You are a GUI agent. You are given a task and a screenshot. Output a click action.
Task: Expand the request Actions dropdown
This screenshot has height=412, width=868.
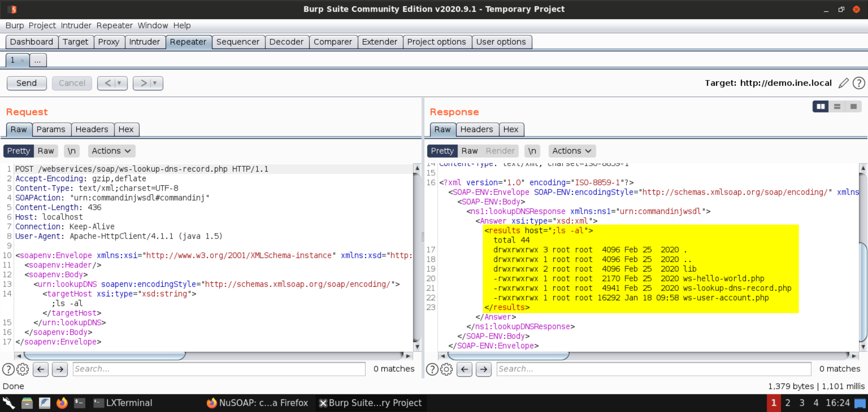tap(111, 151)
